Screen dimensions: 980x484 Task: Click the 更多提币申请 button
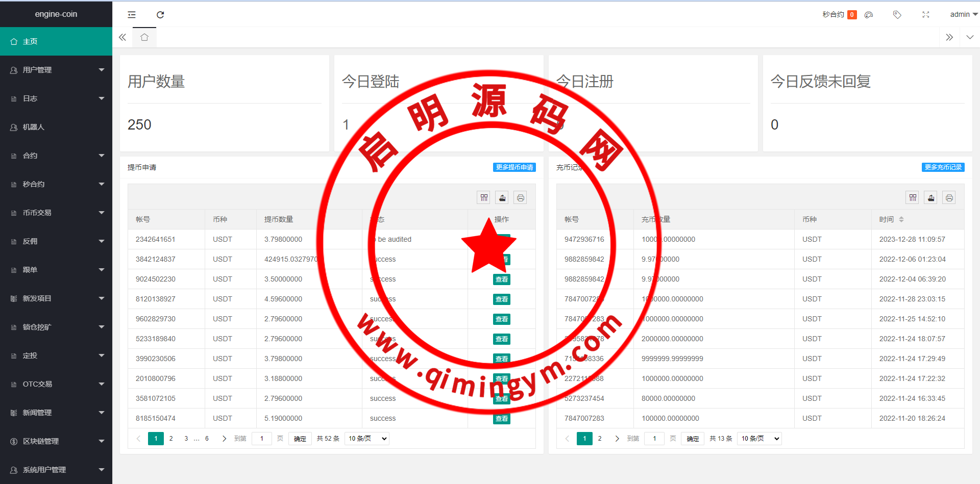[514, 167]
